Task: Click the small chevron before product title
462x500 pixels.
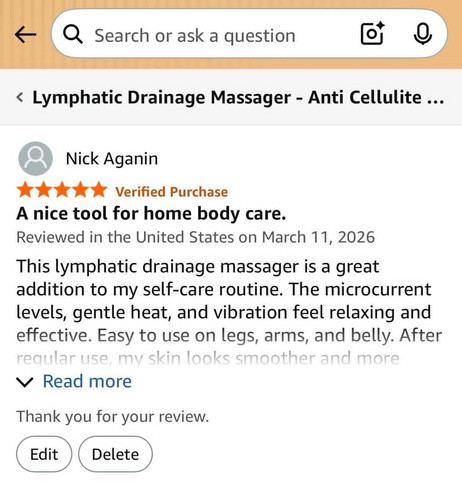Action: (x=20, y=97)
